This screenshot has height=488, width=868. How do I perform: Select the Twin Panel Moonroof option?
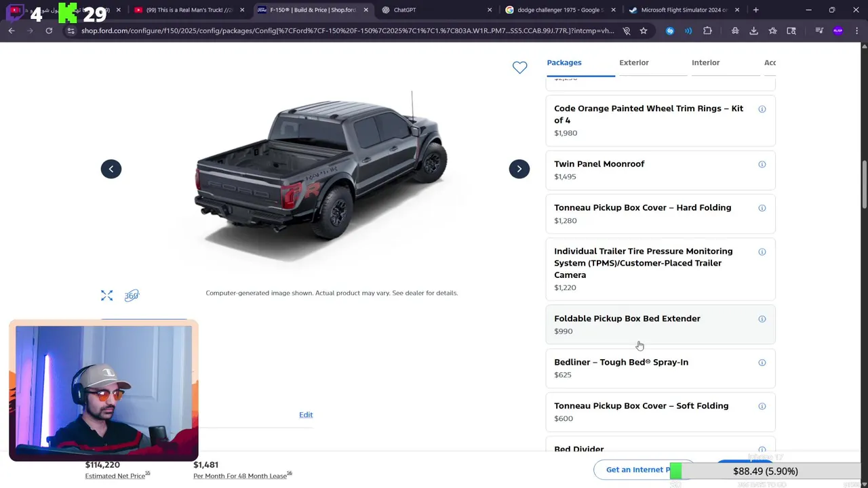click(x=660, y=170)
